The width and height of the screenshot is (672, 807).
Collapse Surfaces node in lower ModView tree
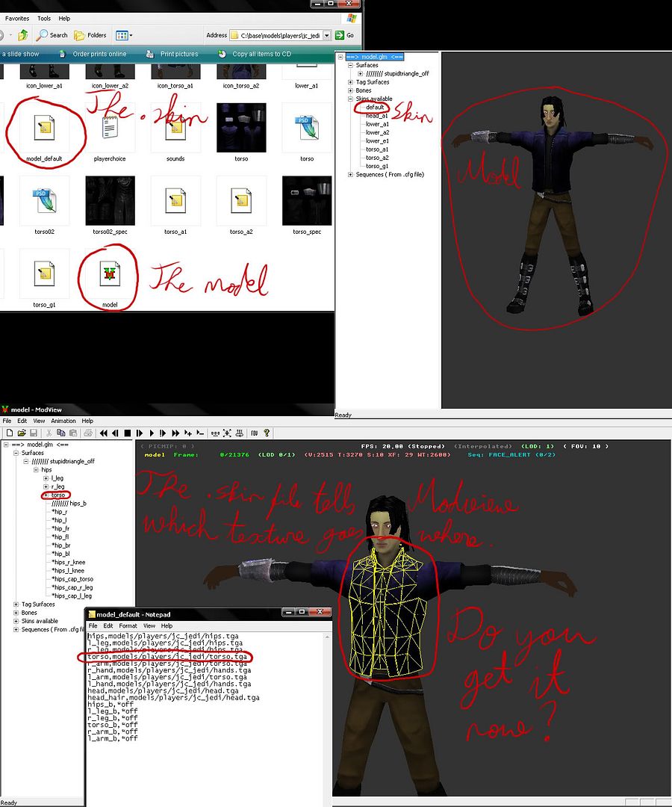pos(16,453)
